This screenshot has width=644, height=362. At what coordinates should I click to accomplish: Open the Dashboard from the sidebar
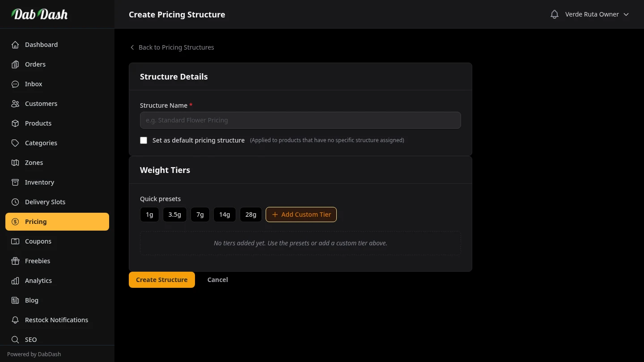pyautogui.click(x=41, y=45)
